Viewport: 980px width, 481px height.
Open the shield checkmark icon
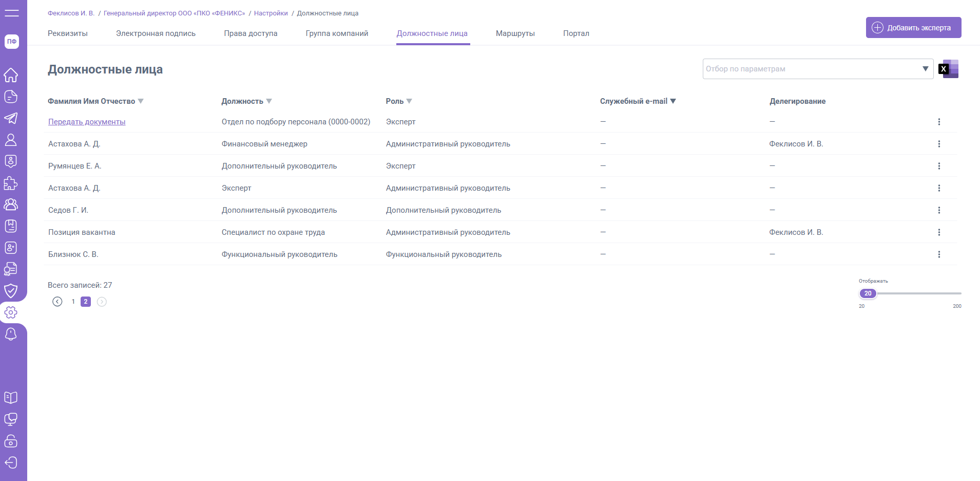click(x=11, y=291)
